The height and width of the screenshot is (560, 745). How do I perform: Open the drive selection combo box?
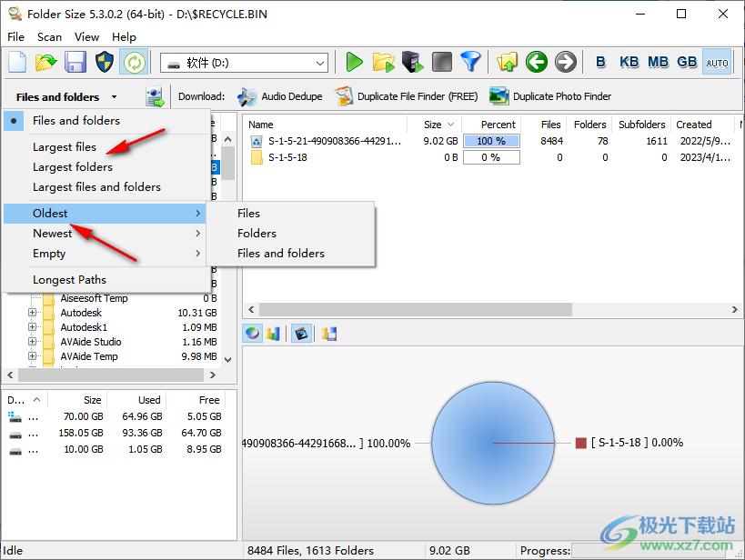tap(244, 63)
